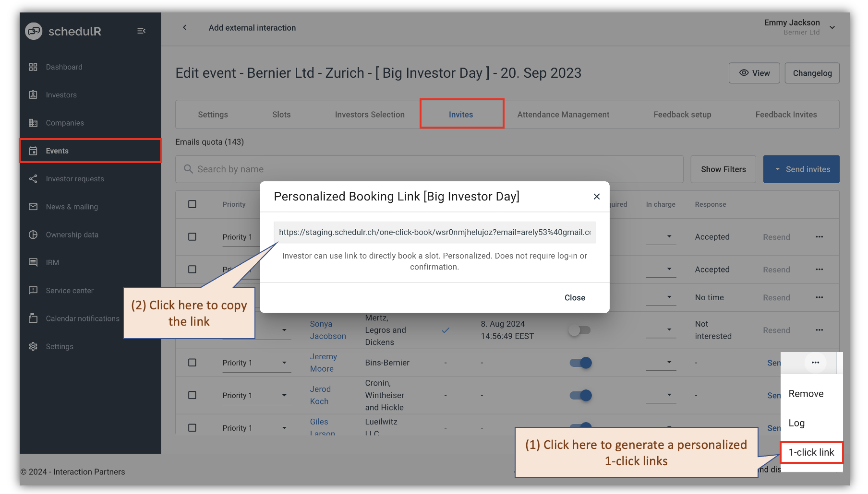
Task: Open the Changelog
Action: coord(812,73)
